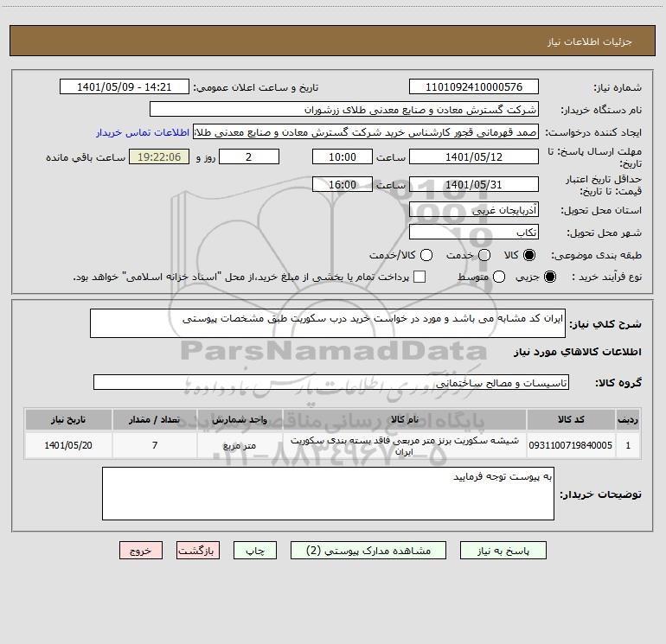
Task: Click the خروج exit button
Action: pos(141,550)
